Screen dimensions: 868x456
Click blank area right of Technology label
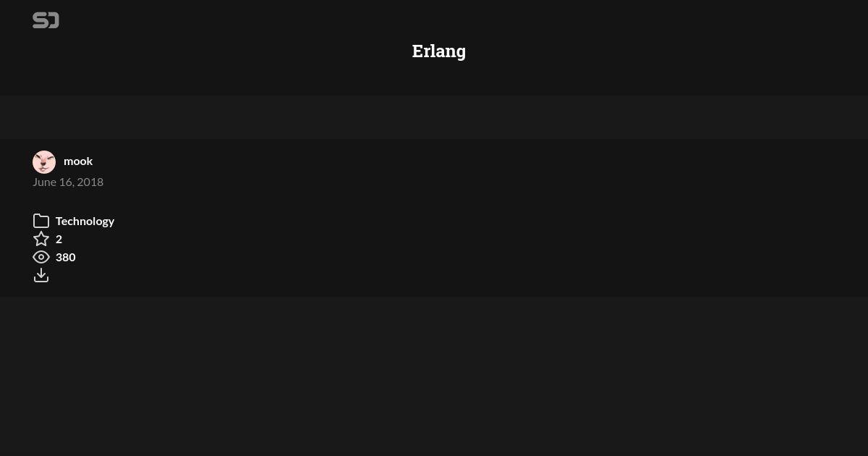pos(434,221)
